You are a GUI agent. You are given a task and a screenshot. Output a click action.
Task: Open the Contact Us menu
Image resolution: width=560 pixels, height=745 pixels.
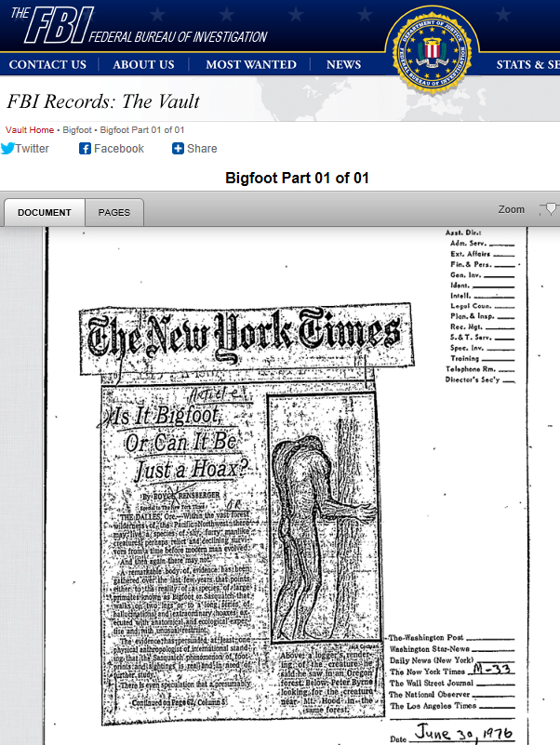coord(47,64)
